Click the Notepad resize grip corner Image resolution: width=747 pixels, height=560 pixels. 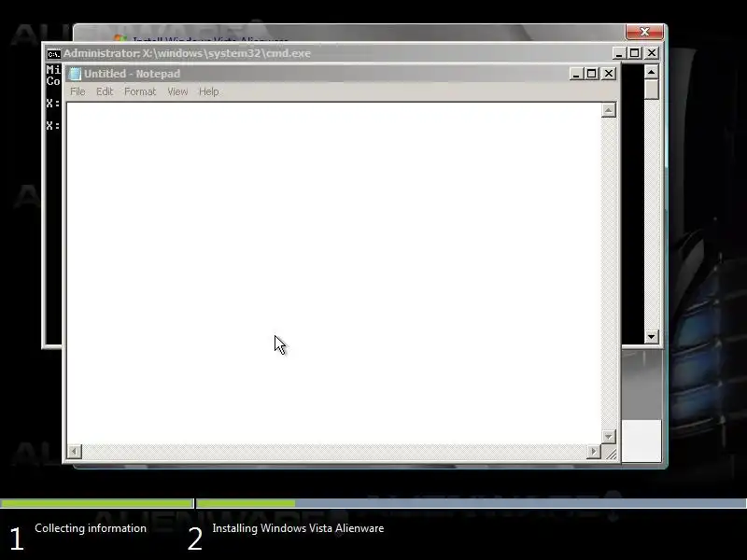611,453
